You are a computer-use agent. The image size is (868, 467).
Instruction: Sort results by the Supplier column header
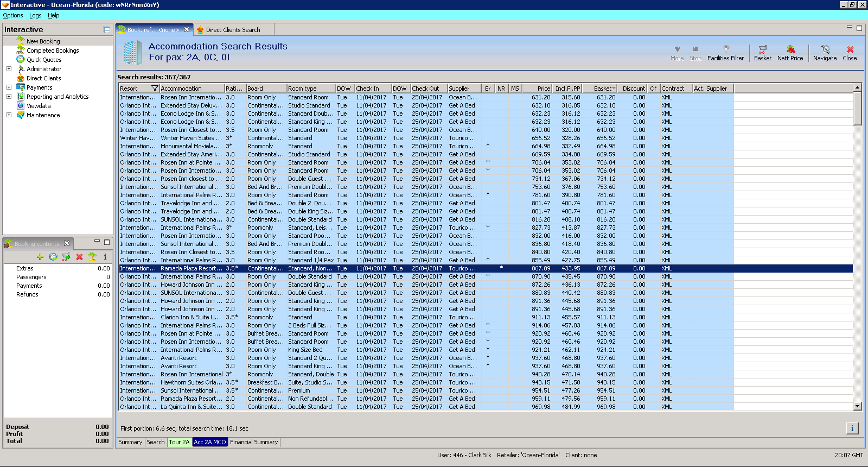(464, 89)
